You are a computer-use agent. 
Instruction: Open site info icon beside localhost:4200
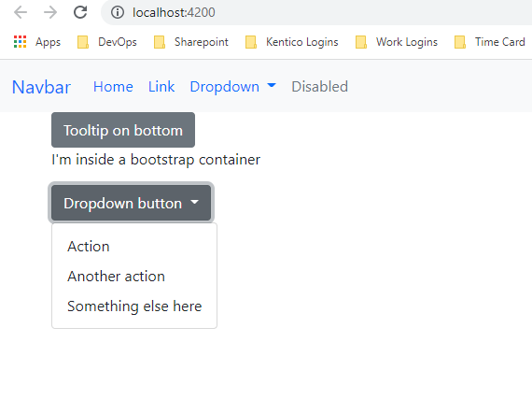(118, 12)
